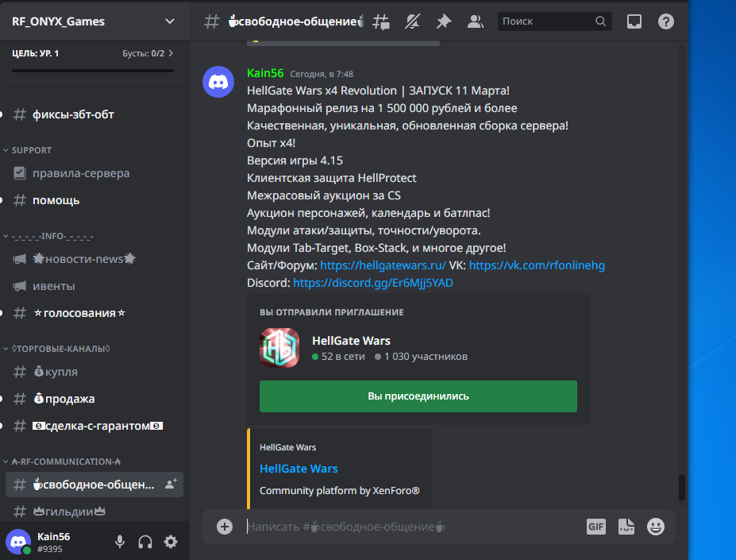Click Kain56 avatar beside the message

[218, 82]
